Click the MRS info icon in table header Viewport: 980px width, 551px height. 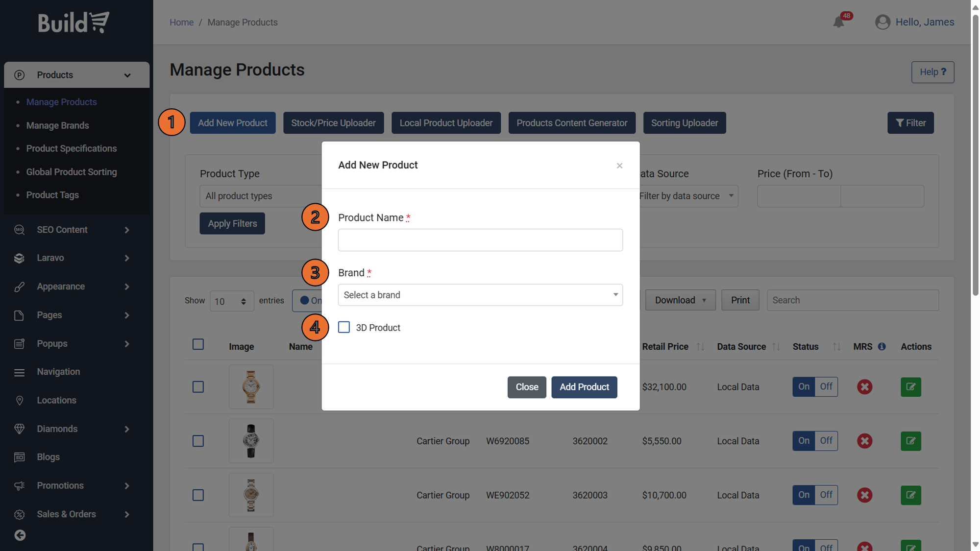(x=882, y=346)
